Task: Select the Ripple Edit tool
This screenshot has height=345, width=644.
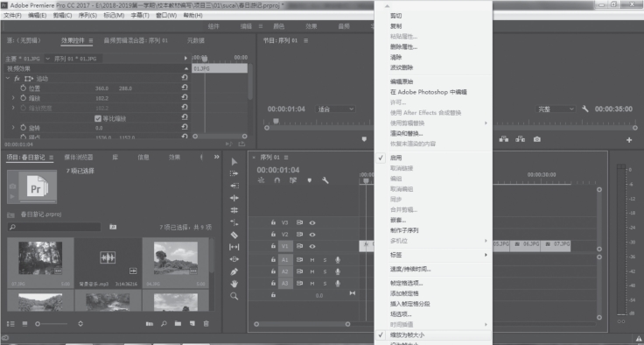Action: 234,198
